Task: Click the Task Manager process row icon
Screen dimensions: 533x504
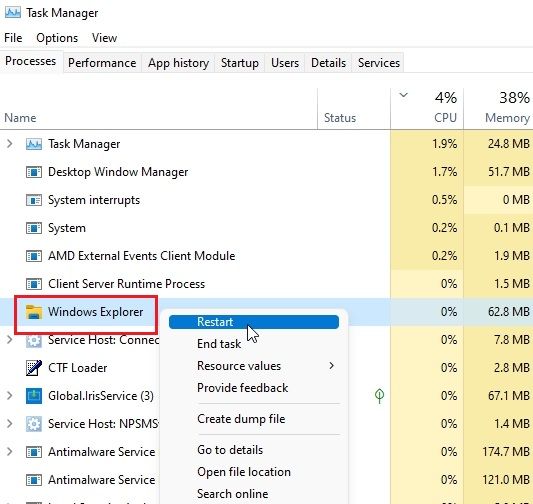Action: (x=34, y=144)
